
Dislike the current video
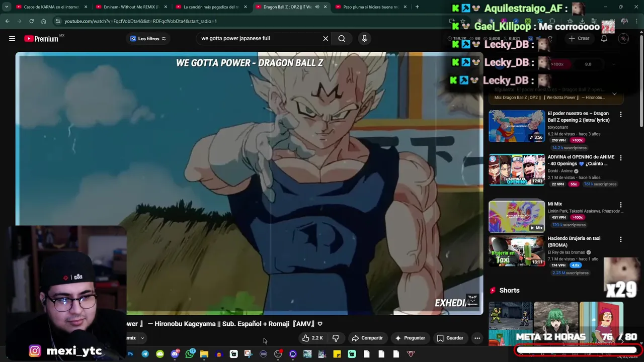336,338
